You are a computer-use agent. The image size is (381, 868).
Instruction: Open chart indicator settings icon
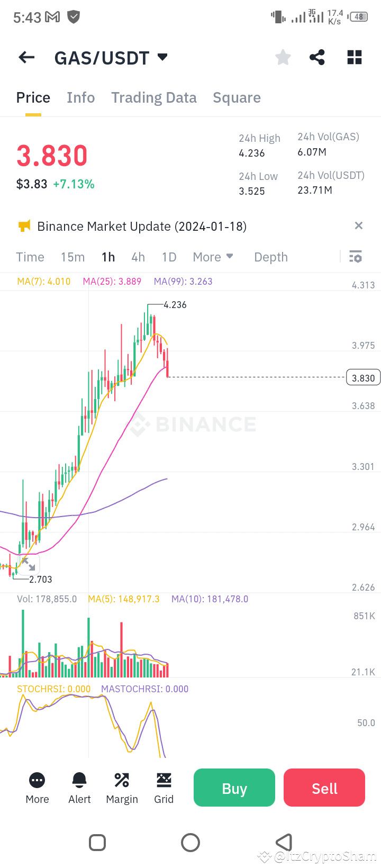coord(356,257)
